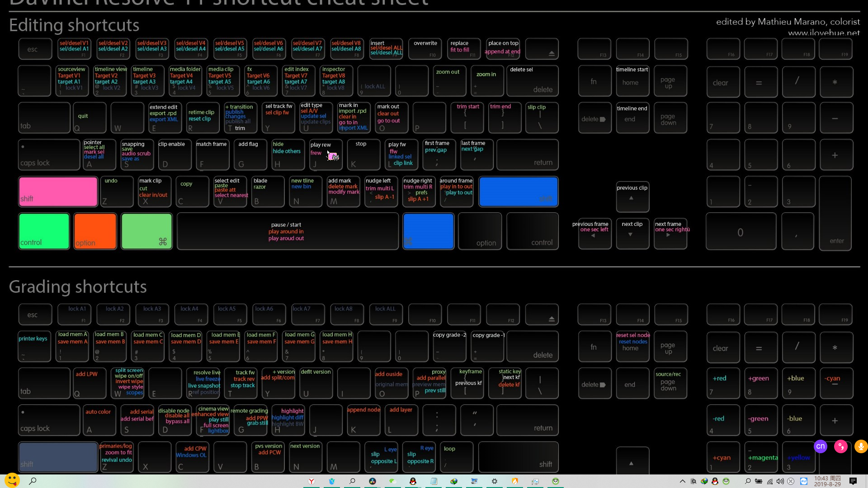
Task: Click the taskbar clock showing 10:43
Action: [x=827, y=481]
